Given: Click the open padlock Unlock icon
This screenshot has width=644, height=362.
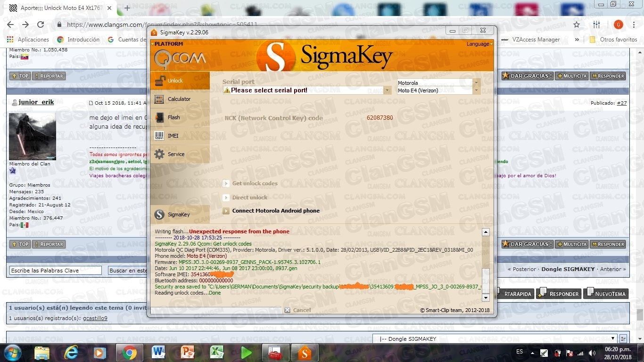Looking at the screenshot, I should 160,80.
